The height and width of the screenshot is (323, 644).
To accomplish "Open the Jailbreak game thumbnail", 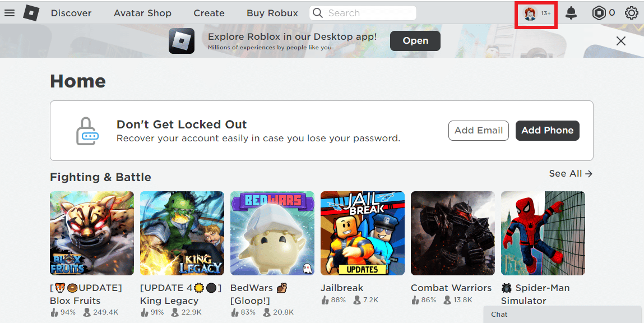I will [x=362, y=233].
